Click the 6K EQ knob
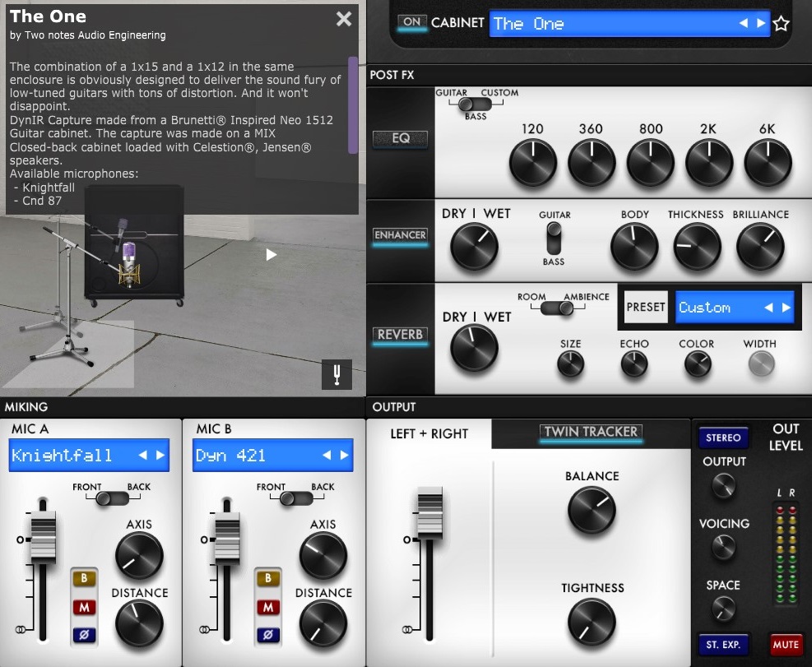Screen dimensions: 812x667 (768, 163)
